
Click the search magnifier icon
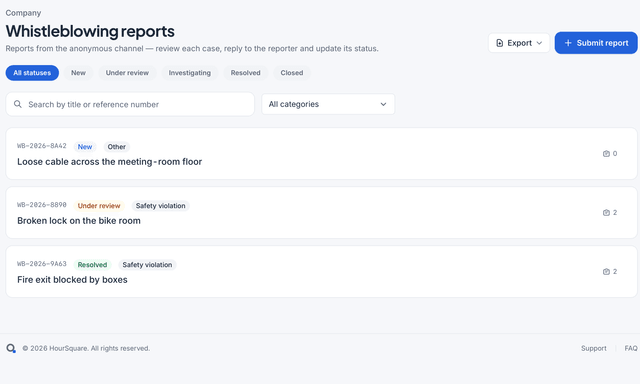point(18,104)
